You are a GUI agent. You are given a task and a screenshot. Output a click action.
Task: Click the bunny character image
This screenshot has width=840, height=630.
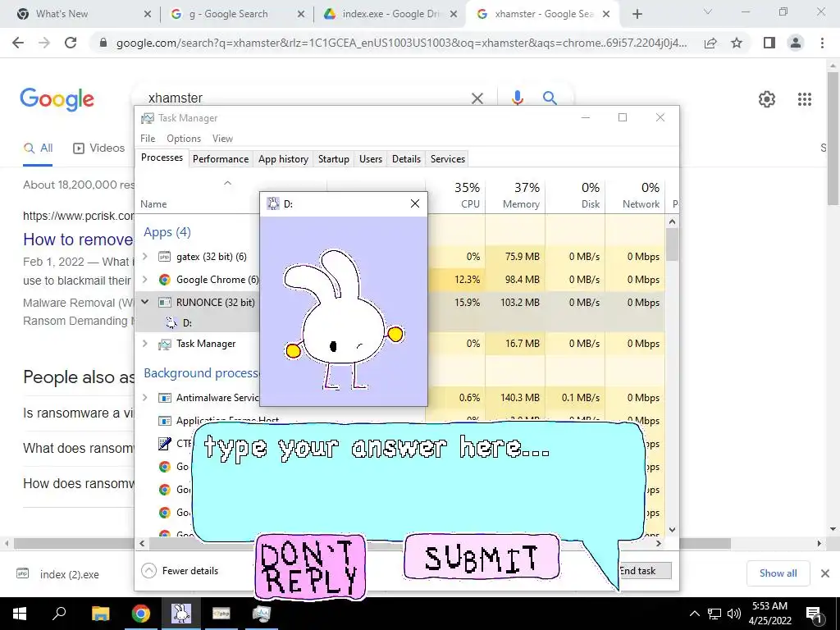tap(344, 319)
